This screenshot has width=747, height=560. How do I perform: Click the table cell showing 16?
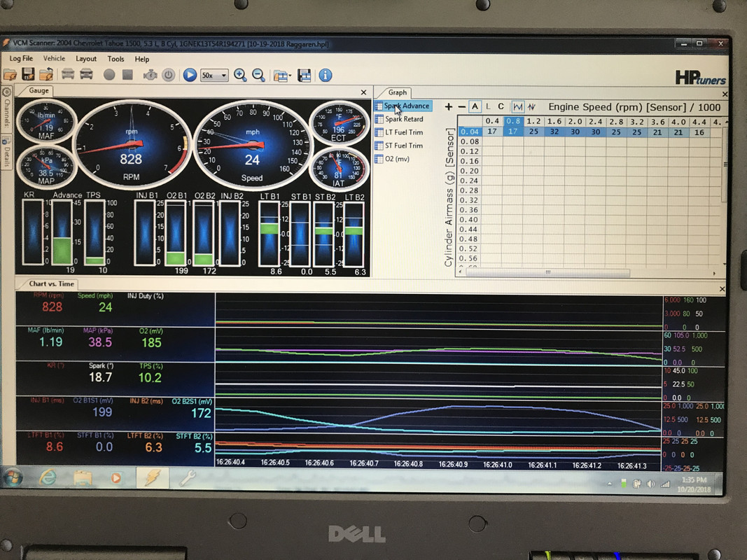click(699, 132)
